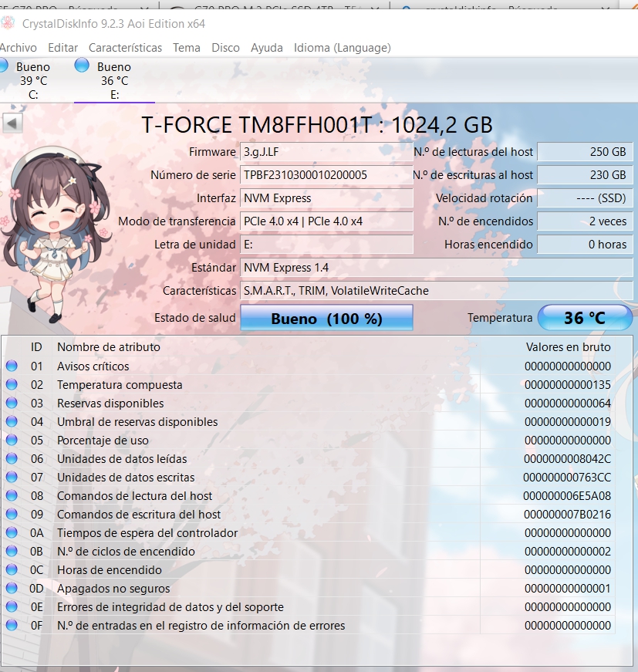The height and width of the screenshot is (672, 638).
Task: Click status orb for Errores de integridad row
Action: [12, 607]
